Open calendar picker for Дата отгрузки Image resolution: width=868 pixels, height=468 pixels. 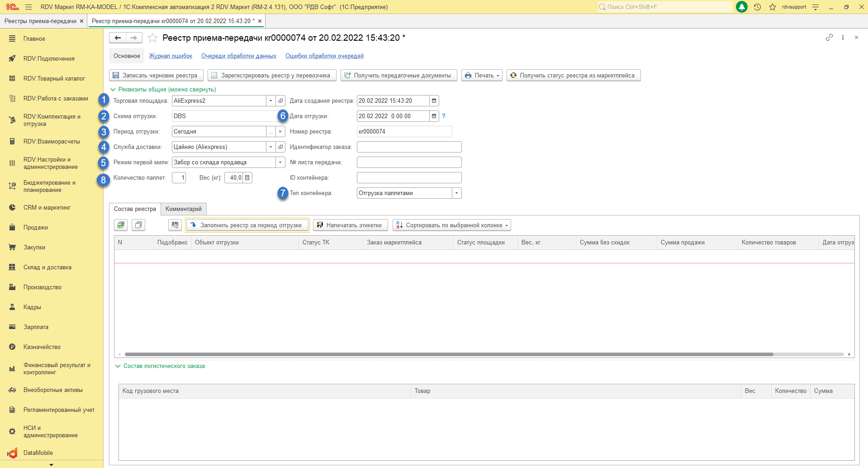point(434,116)
